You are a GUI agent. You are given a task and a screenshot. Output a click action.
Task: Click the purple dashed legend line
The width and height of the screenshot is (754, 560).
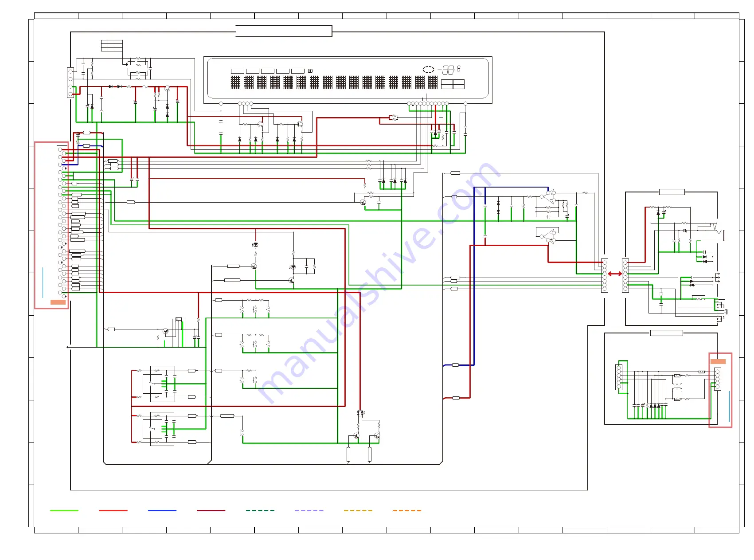[309, 510]
